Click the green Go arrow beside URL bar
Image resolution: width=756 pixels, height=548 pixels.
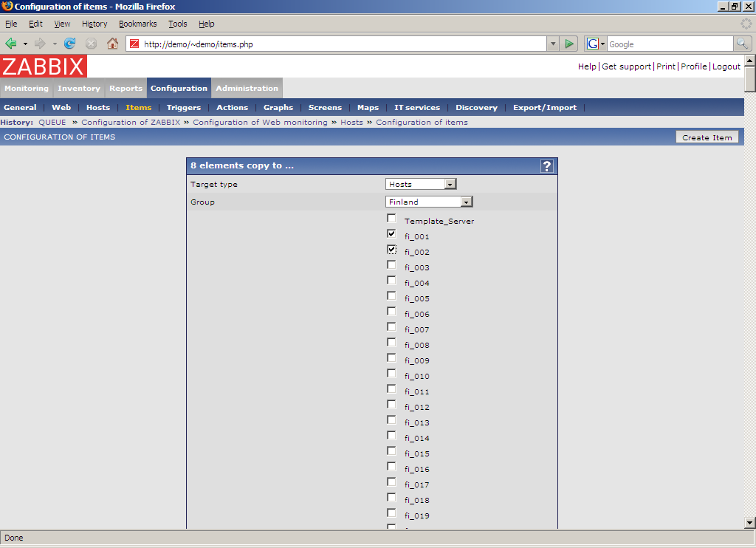click(x=569, y=44)
